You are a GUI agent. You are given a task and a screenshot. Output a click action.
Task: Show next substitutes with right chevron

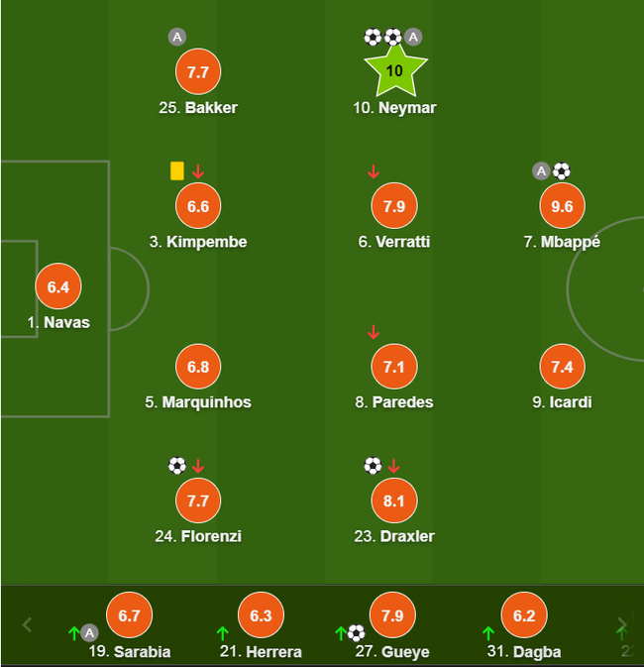pyautogui.click(x=621, y=624)
